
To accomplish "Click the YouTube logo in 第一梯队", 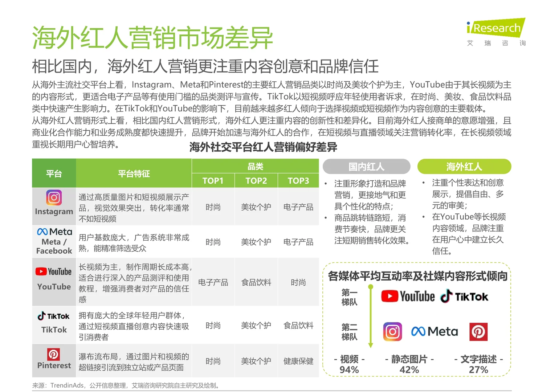I will pos(407,296).
